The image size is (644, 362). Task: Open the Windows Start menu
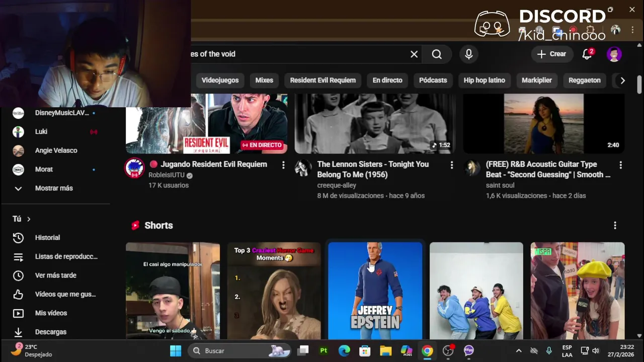tap(176, 350)
